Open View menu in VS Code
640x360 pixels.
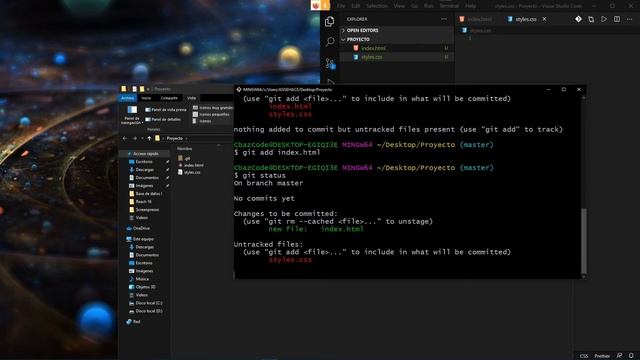tap(399, 6)
